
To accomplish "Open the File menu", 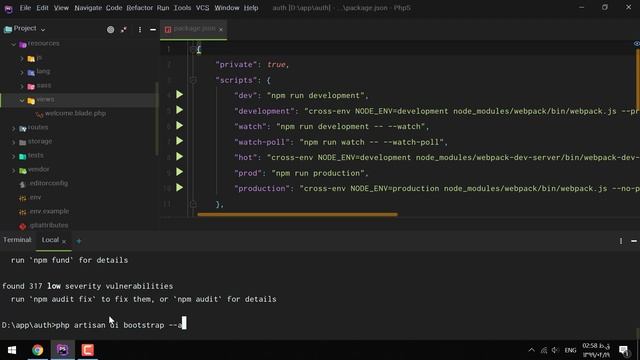I will (x=25, y=8).
